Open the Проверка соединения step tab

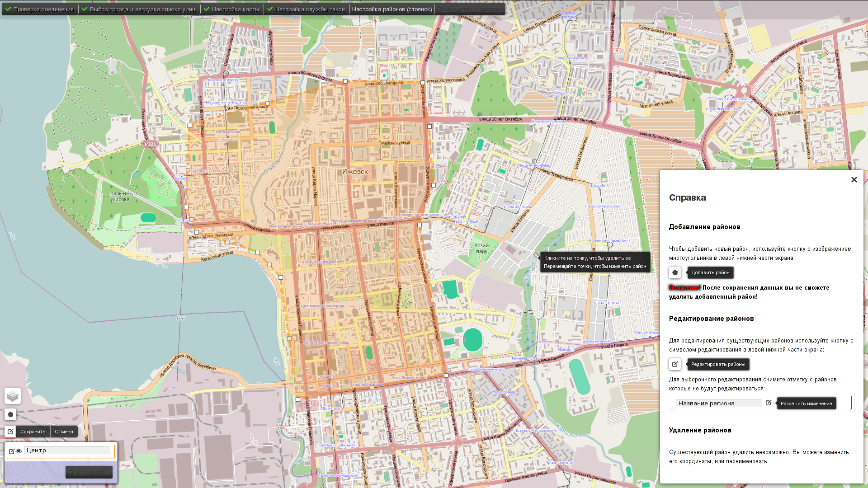40,9
